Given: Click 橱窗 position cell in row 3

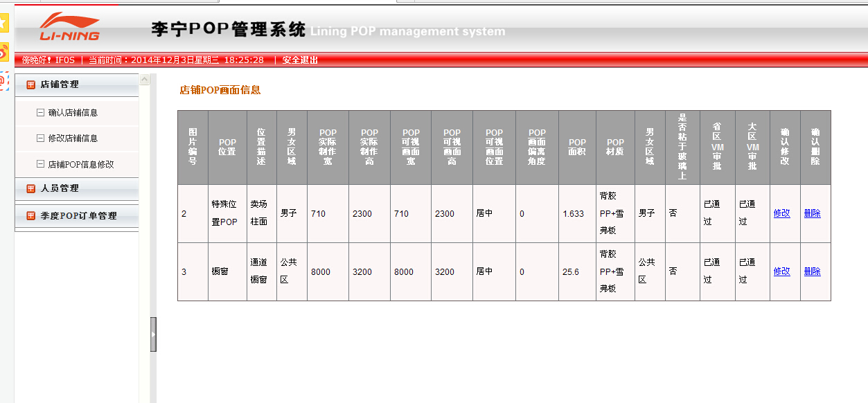Looking at the screenshot, I should [227, 271].
